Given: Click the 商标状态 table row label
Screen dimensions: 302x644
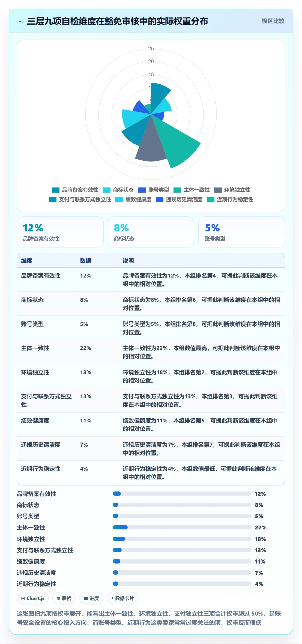Looking at the screenshot, I should point(32,300).
